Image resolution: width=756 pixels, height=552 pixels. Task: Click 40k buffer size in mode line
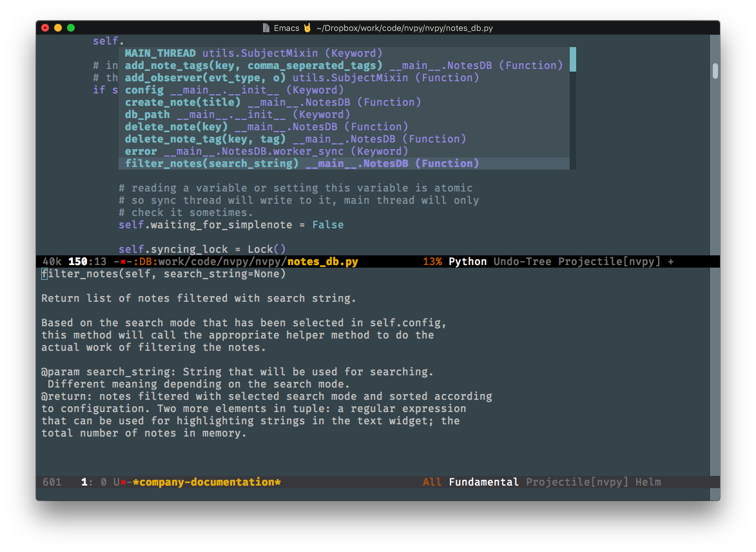pyautogui.click(x=52, y=262)
